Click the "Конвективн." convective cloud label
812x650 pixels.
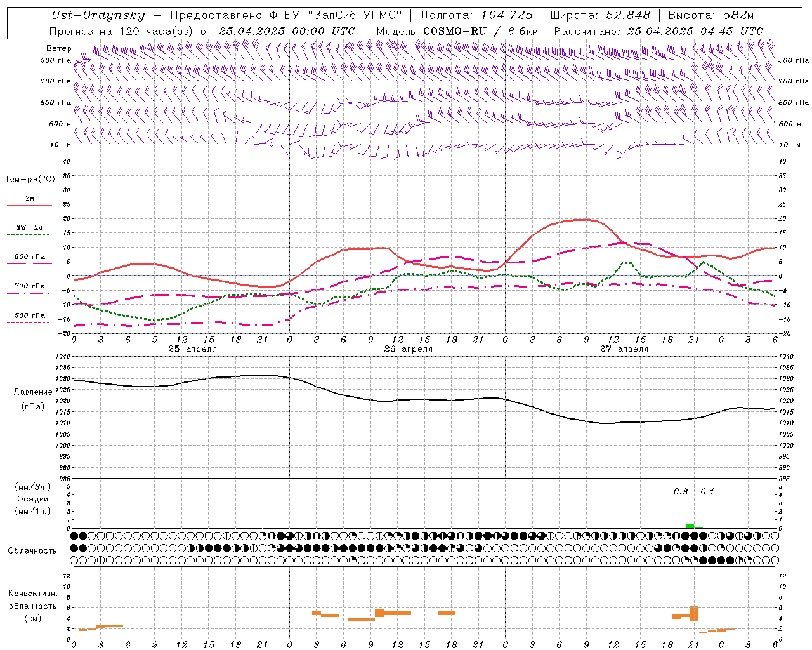pos(32,594)
